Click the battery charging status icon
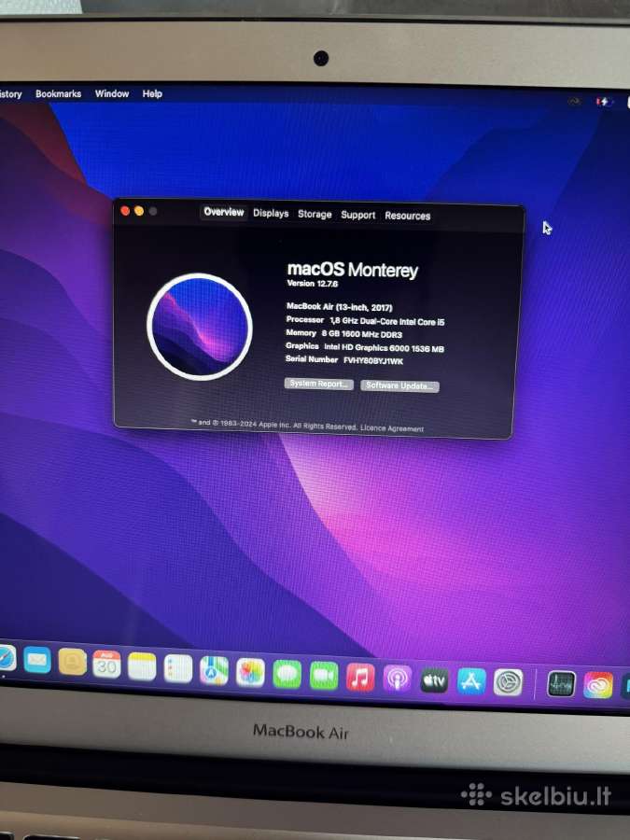Viewport: 630px width, 840px height. pyautogui.click(x=604, y=101)
